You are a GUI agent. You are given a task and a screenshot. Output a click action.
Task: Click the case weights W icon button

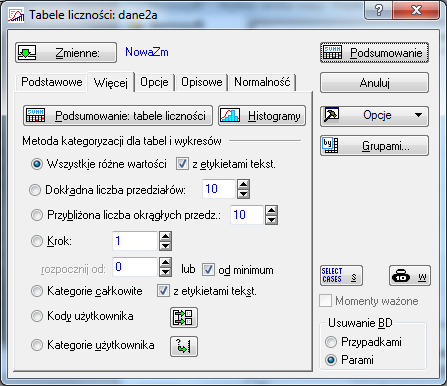coord(410,276)
